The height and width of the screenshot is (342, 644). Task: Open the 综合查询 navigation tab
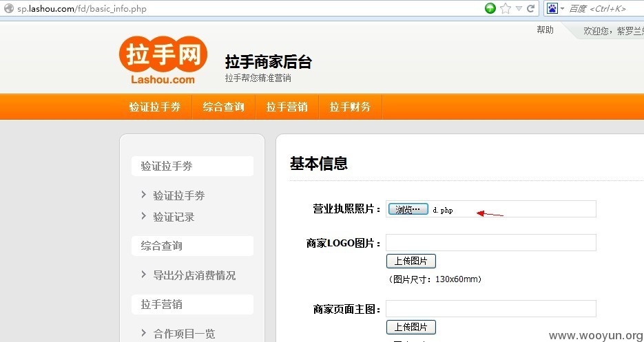[x=223, y=107]
